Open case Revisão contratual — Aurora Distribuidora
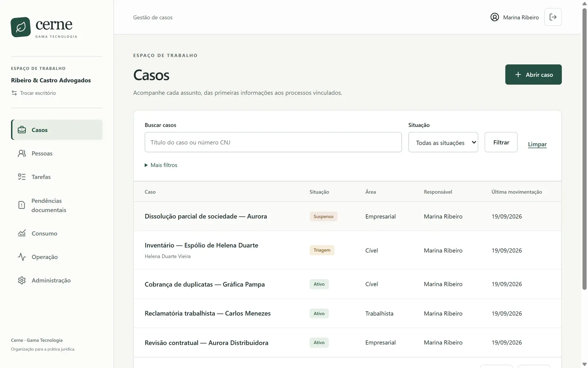Image resolution: width=588 pixels, height=368 pixels. [207, 343]
